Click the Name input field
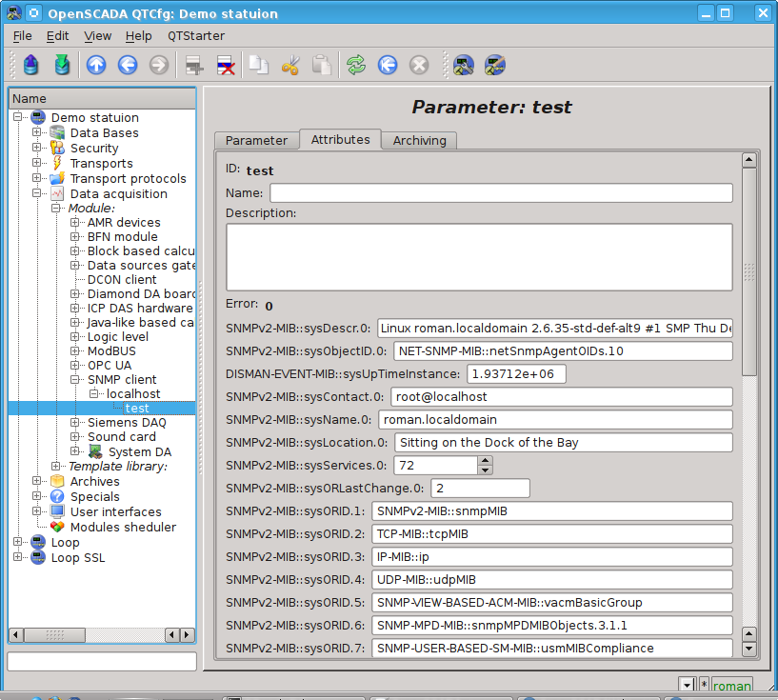Viewport: 778px width, 700px height. pyautogui.click(x=501, y=193)
